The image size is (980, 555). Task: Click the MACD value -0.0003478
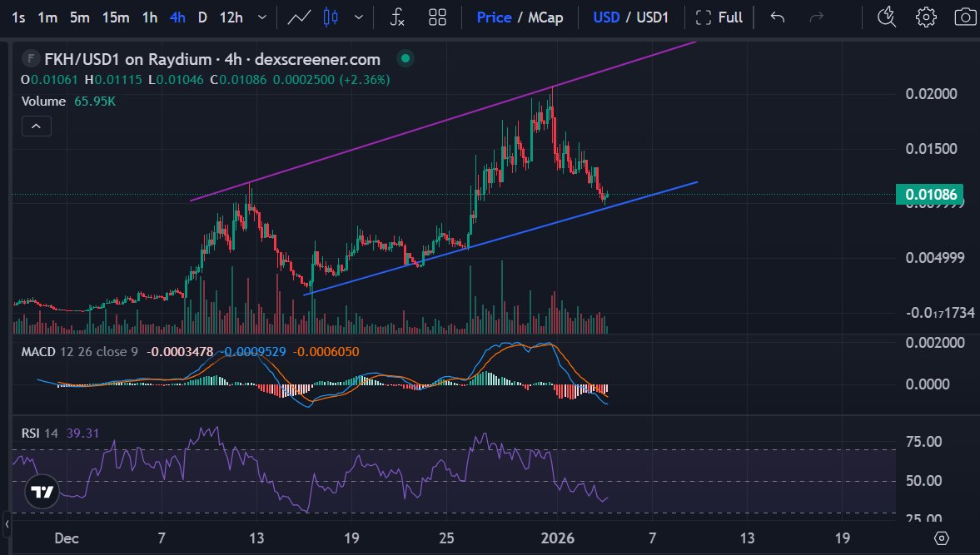tap(180, 351)
